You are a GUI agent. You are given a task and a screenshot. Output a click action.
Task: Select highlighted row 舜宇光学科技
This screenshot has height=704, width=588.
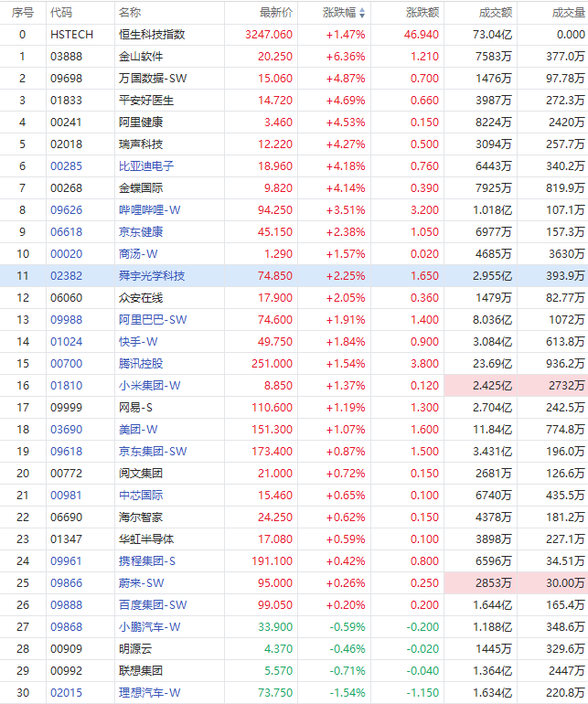point(294,276)
